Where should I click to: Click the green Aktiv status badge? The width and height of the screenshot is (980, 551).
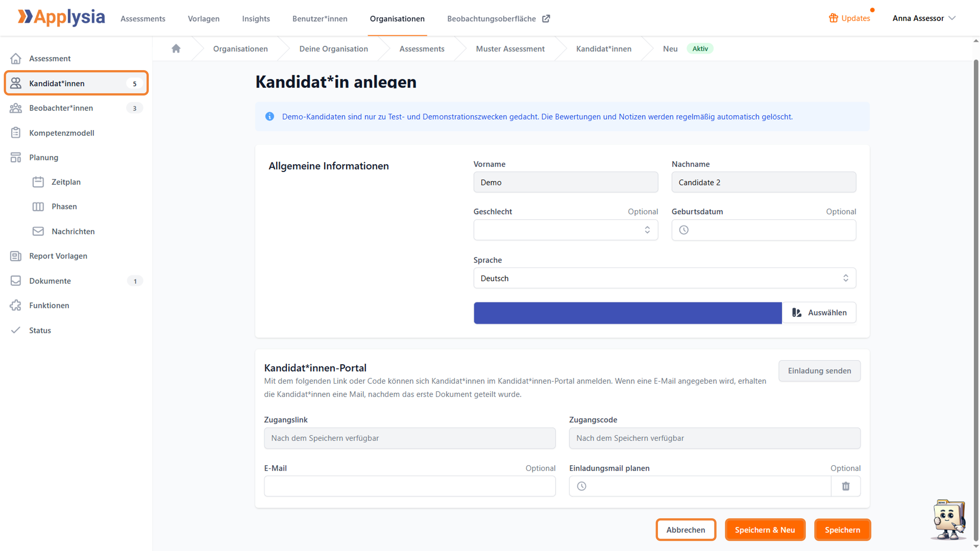700,49
